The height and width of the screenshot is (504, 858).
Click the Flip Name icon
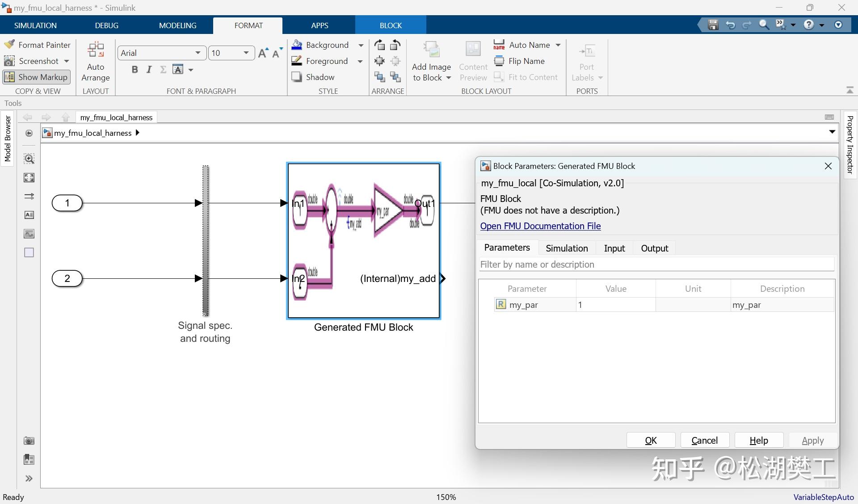point(499,61)
